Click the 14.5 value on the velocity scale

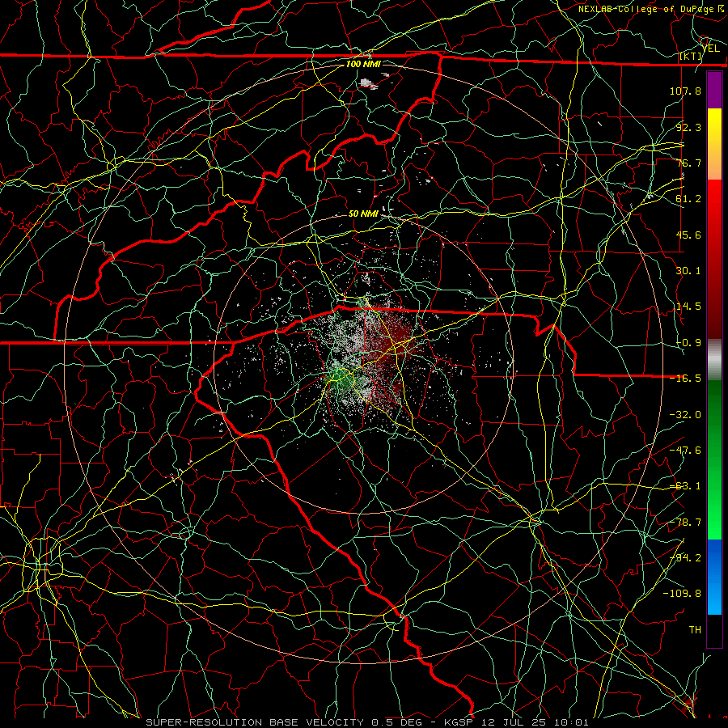click(x=688, y=307)
